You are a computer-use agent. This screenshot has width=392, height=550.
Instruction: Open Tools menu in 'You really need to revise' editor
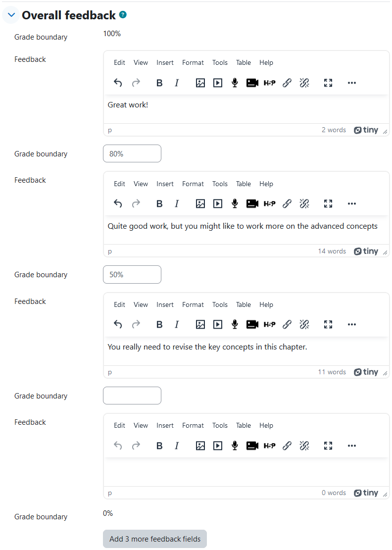point(220,304)
